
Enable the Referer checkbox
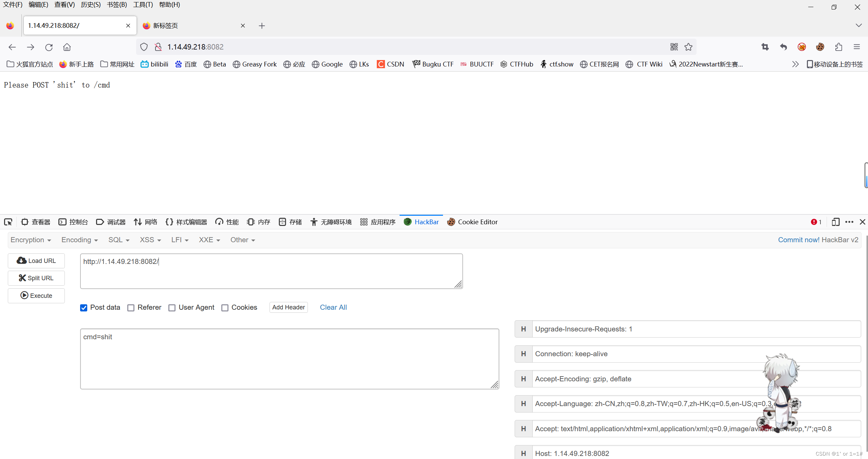coord(131,308)
